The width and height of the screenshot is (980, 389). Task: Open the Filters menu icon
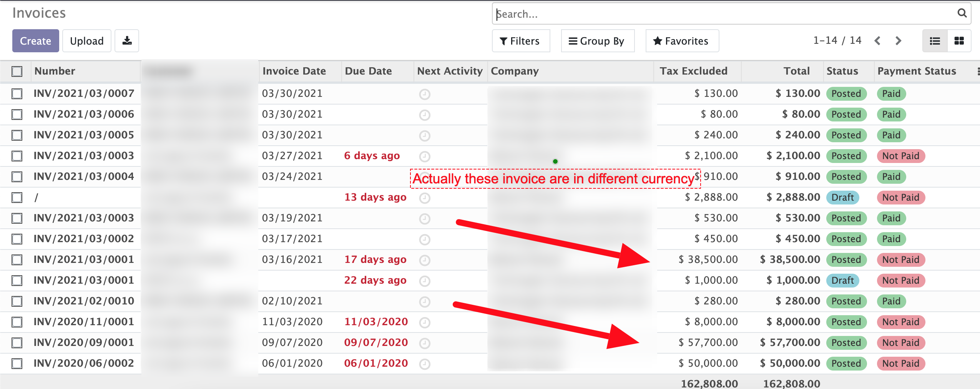tap(503, 41)
